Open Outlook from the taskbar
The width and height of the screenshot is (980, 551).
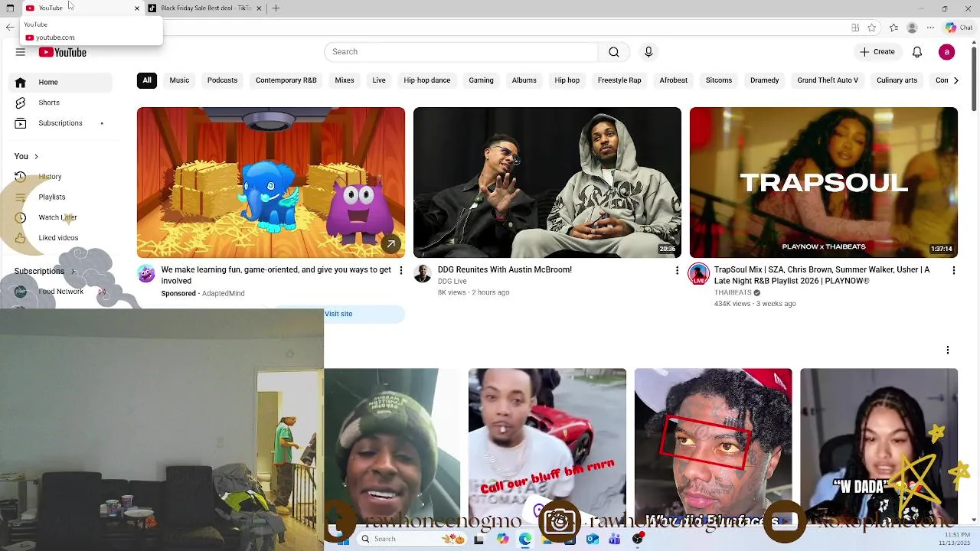[x=593, y=539]
